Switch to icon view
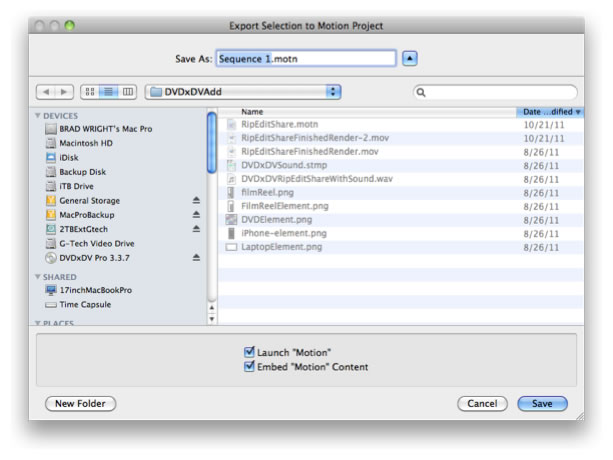This screenshot has height=460, width=613. (x=90, y=92)
